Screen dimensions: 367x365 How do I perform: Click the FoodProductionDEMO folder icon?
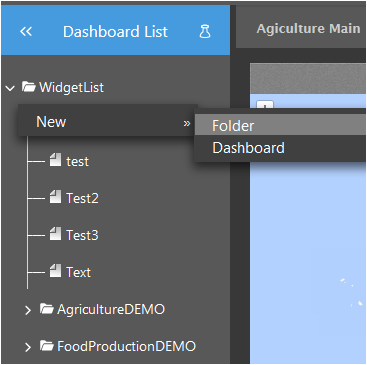[x=47, y=346]
